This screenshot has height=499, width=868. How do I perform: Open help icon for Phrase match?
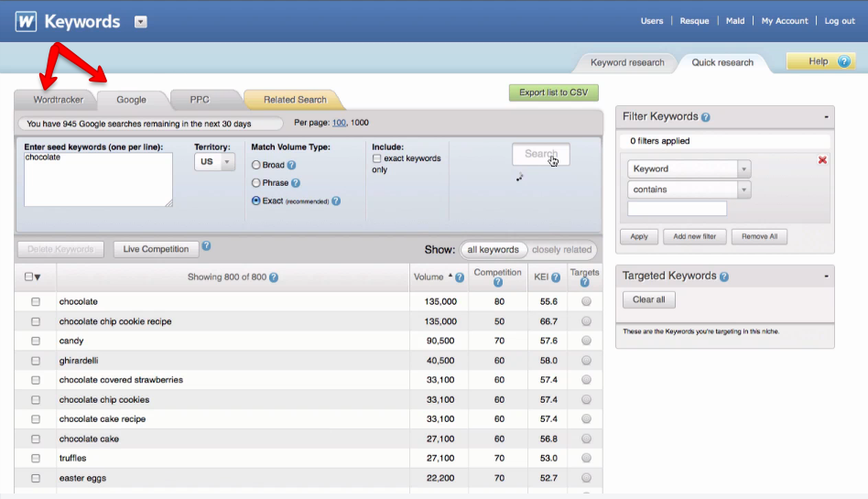296,183
